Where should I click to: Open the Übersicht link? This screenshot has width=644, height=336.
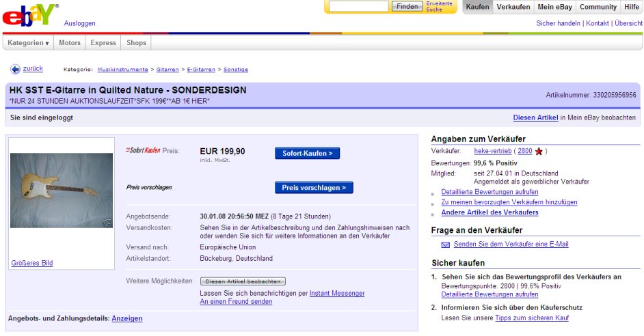point(628,23)
